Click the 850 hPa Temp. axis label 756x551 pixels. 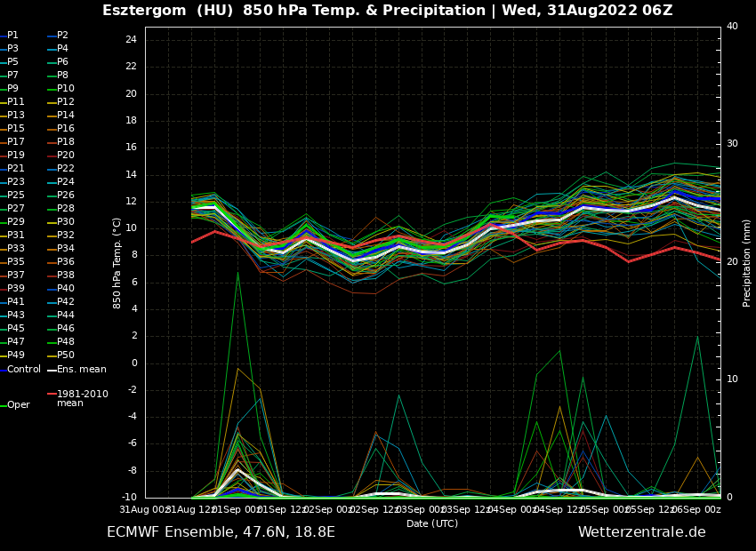tap(117, 262)
